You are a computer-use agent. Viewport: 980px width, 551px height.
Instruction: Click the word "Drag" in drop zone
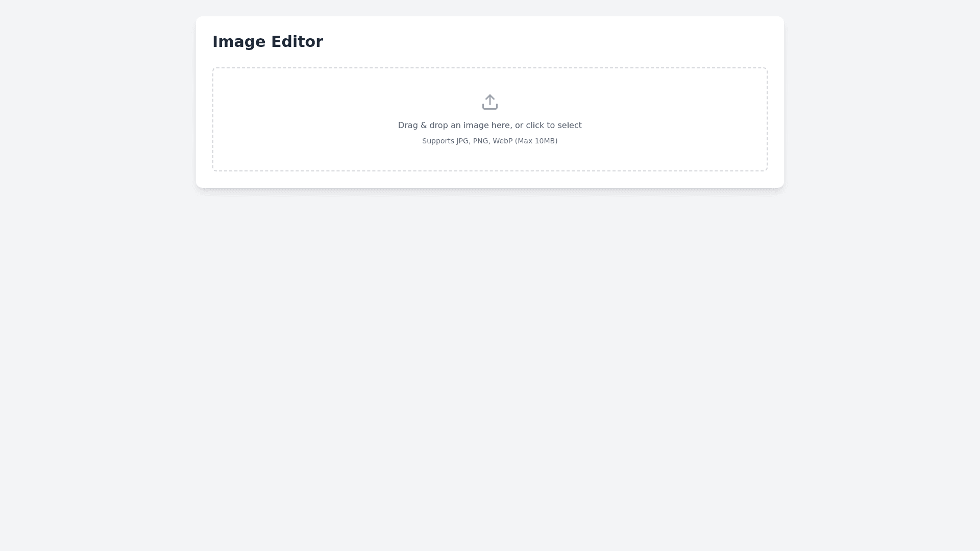coord(408,126)
